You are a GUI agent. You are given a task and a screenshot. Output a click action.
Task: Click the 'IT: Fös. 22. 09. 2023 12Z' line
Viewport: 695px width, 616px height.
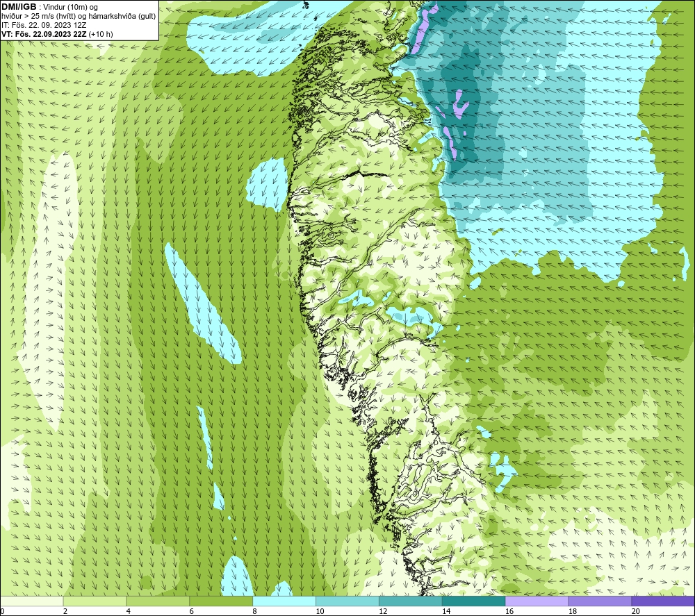click(x=44, y=25)
